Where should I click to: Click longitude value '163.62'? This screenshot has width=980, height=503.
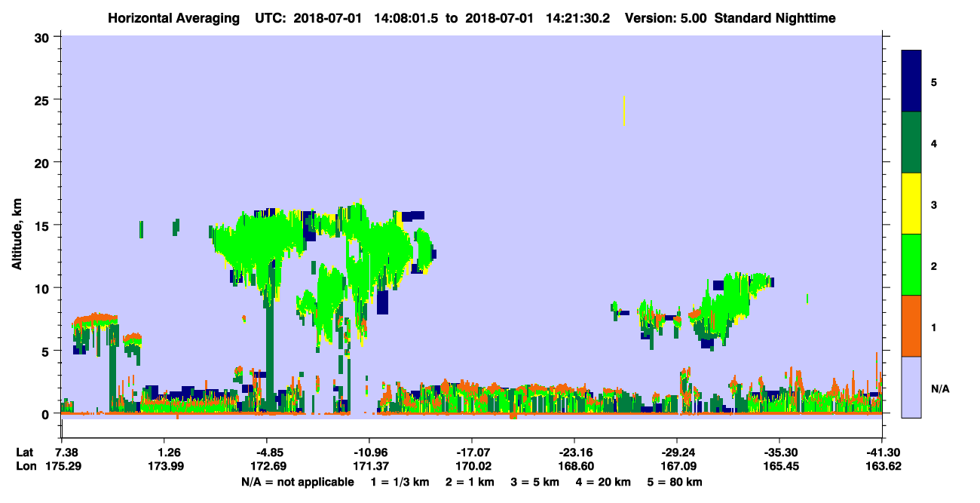click(883, 466)
